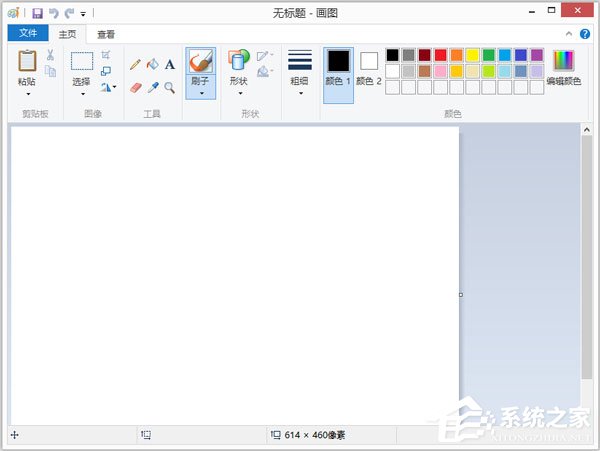Viewport: 600px width, 451px height.
Task: Click the Magnifier zoom tool
Action: click(169, 87)
